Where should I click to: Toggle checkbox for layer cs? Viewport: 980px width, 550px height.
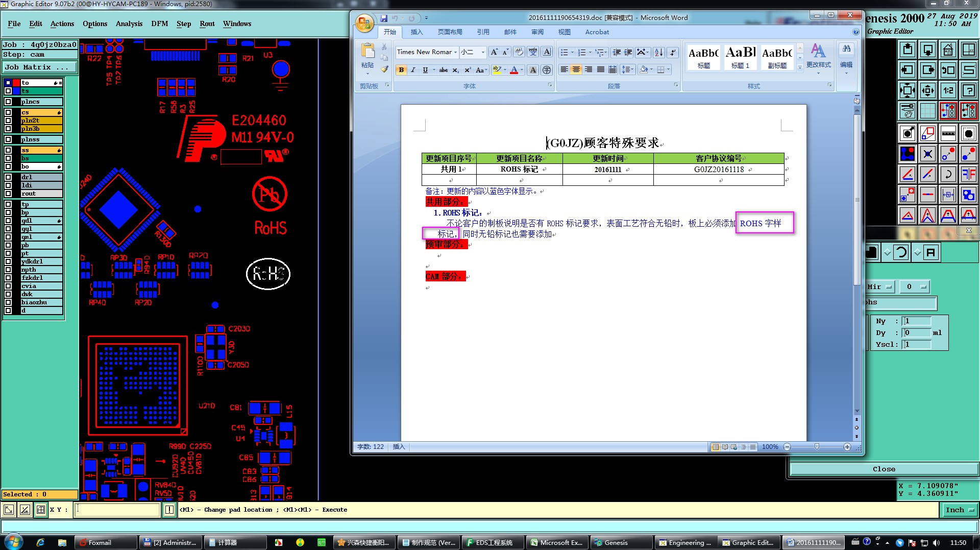coord(8,112)
